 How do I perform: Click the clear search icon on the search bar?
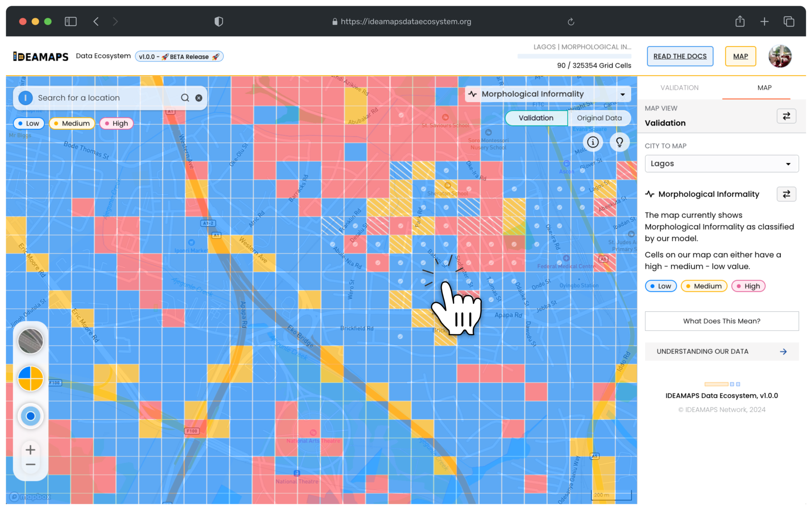[198, 98]
